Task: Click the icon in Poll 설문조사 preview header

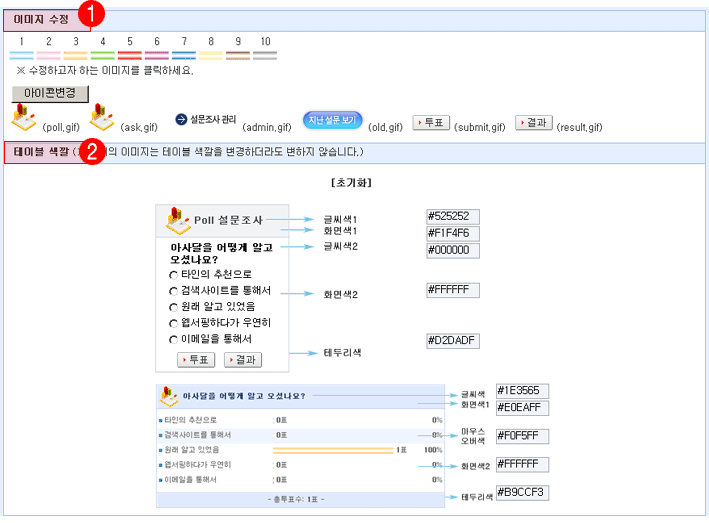Action: point(177,219)
